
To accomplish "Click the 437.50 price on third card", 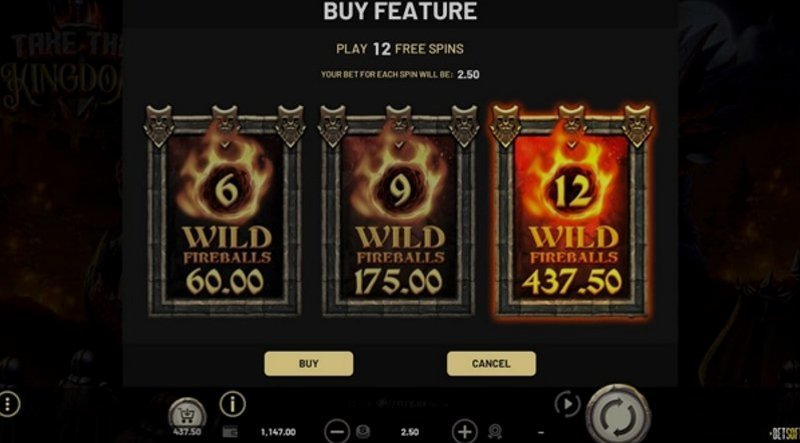I will click(572, 282).
